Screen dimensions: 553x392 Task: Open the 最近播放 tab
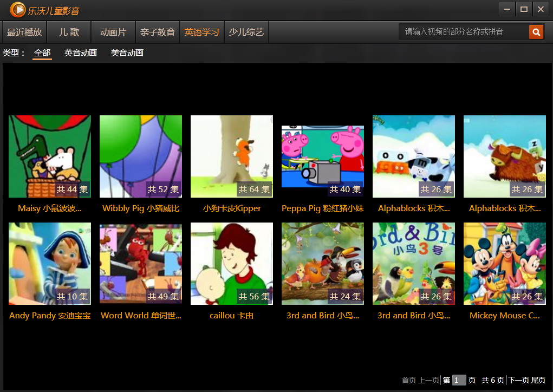coord(24,32)
